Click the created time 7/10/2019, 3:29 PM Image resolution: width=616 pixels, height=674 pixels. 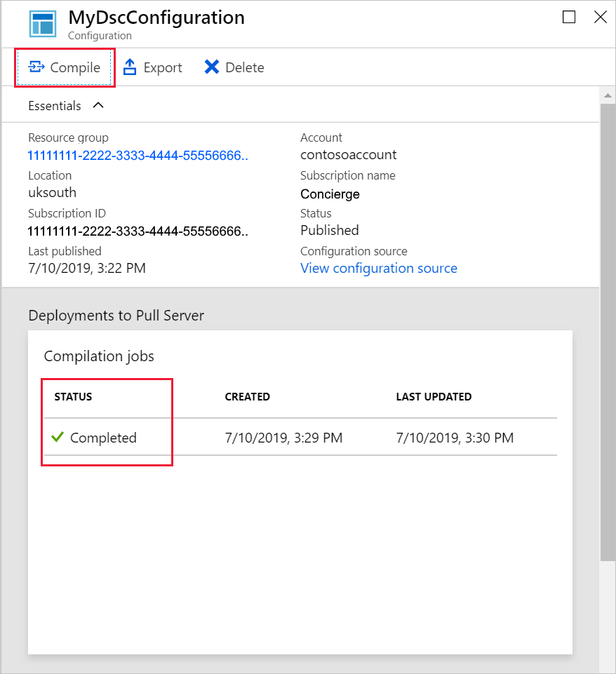[x=283, y=438]
